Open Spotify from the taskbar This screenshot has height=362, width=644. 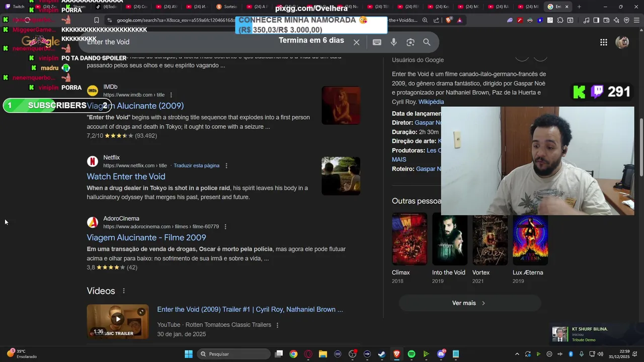pos(412,354)
